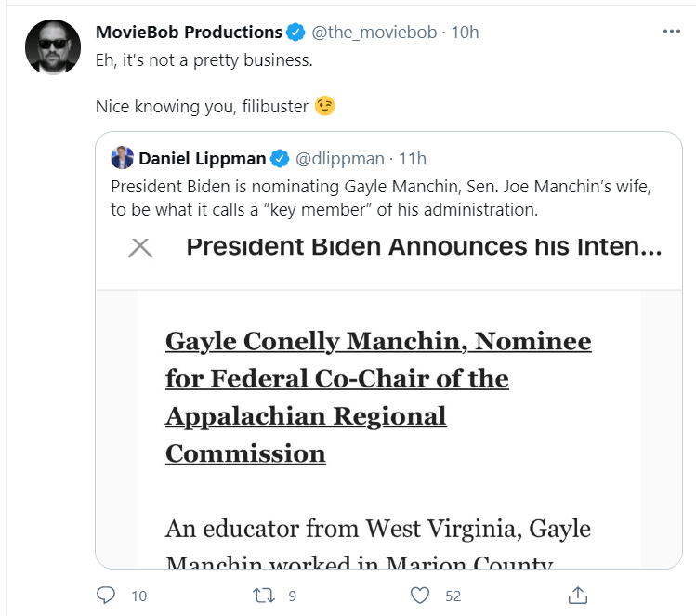This screenshot has height=616, width=696.
Task: Open the share upload icon
Action: (x=577, y=596)
